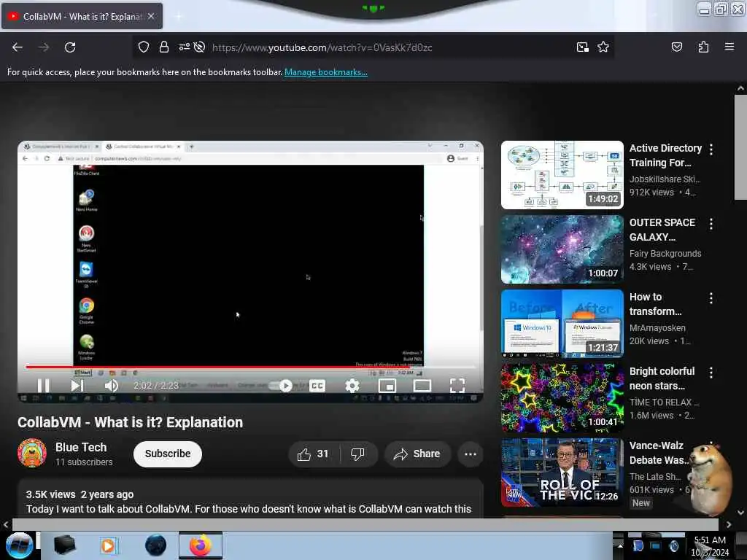Toggle the autoplay switch in player
Screen dimensions: 747x560
coord(280,385)
